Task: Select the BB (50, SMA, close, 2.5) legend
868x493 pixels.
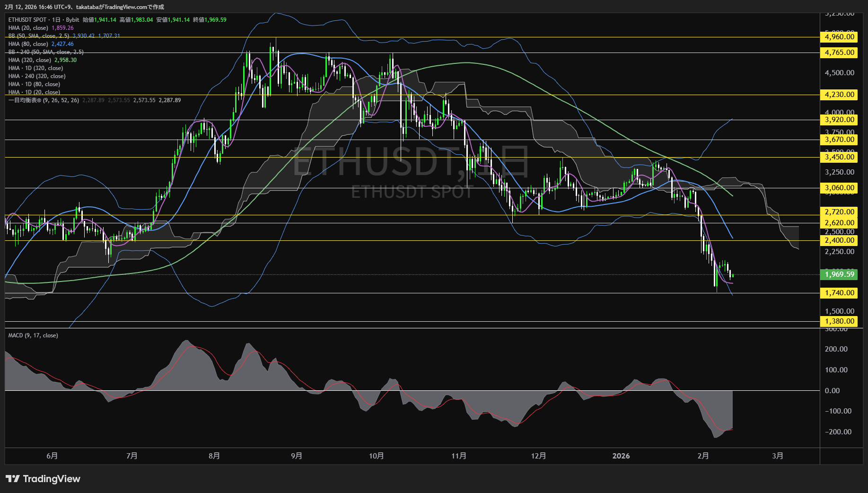Action: [39, 36]
